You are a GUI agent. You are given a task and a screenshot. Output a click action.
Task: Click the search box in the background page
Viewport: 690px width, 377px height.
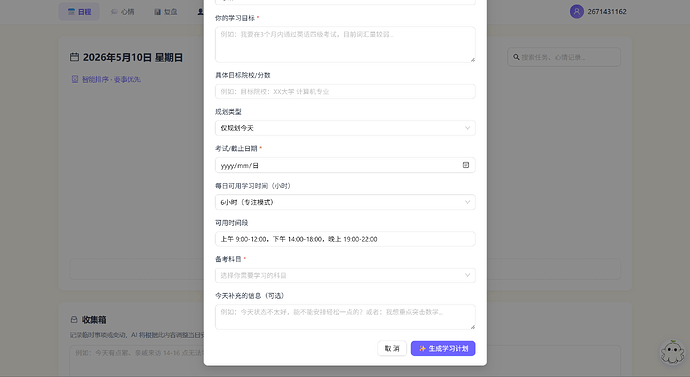coord(564,57)
